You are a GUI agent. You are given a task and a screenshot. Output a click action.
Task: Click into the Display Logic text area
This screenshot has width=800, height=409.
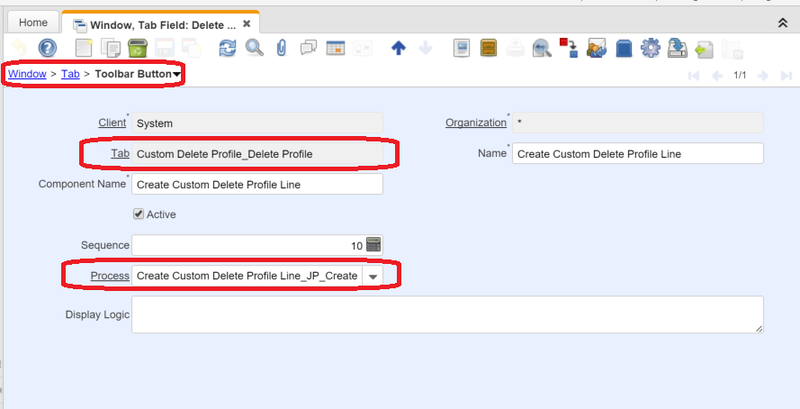pos(447,314)
